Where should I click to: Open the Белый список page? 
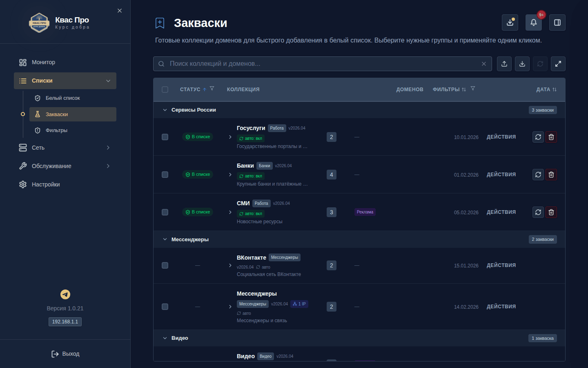coord(73,98)
